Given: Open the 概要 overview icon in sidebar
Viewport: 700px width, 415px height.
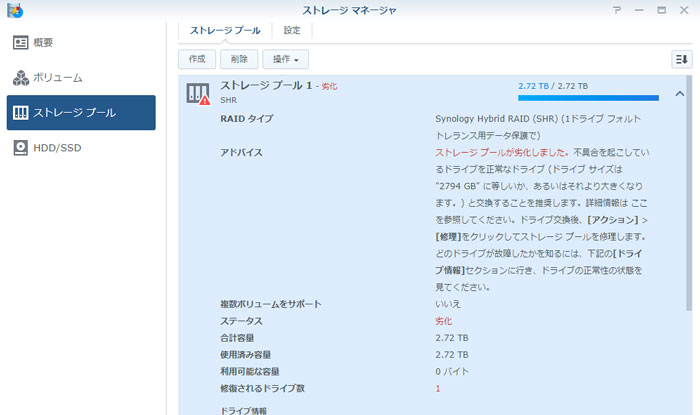Looking at the screenshot, I should 21,42.
